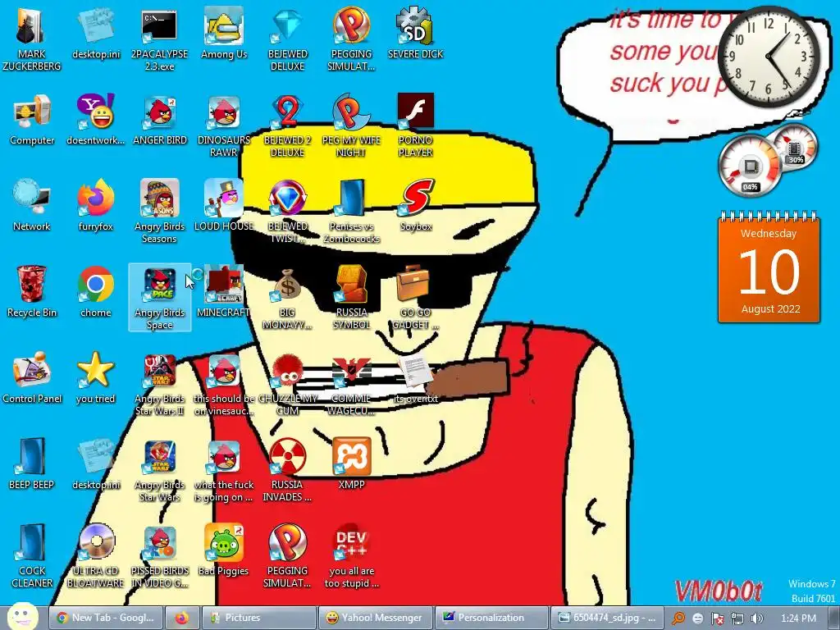840x630 pixels.
Task: Select 'this should be on vinesauc...' shortcut
Action: (x=224, y=385)
